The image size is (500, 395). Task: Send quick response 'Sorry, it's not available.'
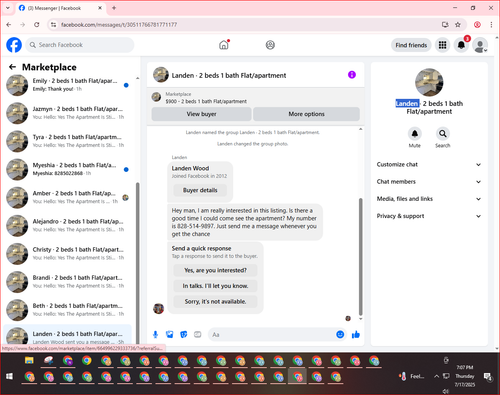[215, 302]
